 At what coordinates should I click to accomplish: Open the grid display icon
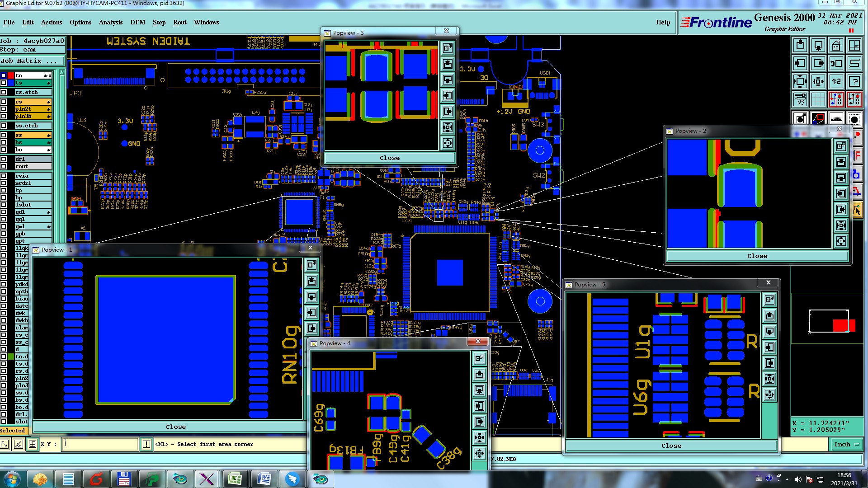point(818,99)
